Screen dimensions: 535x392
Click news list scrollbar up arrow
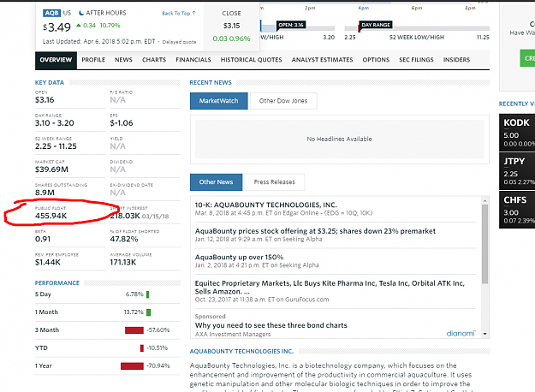484,200
